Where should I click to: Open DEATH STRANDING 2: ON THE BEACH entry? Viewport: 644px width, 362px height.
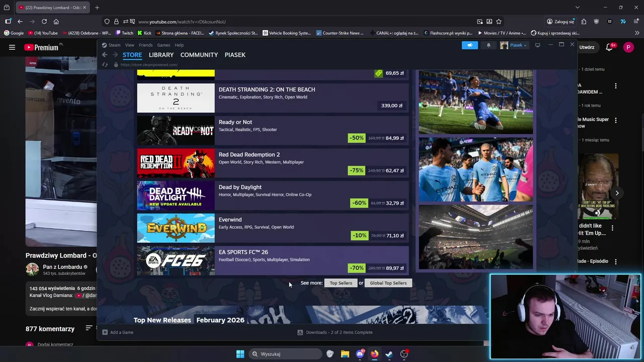pos(273,98)
